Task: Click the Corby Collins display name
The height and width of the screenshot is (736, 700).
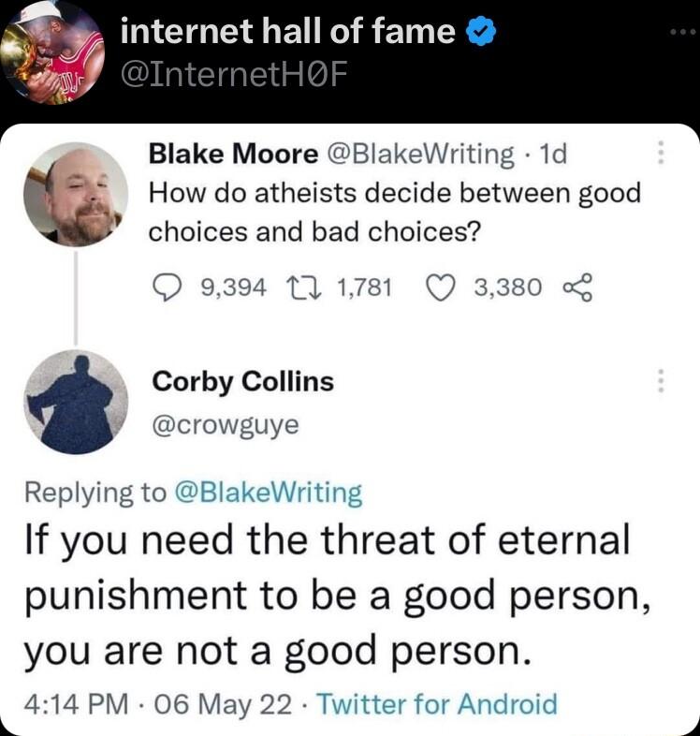Action: click(x=242, y=382)
